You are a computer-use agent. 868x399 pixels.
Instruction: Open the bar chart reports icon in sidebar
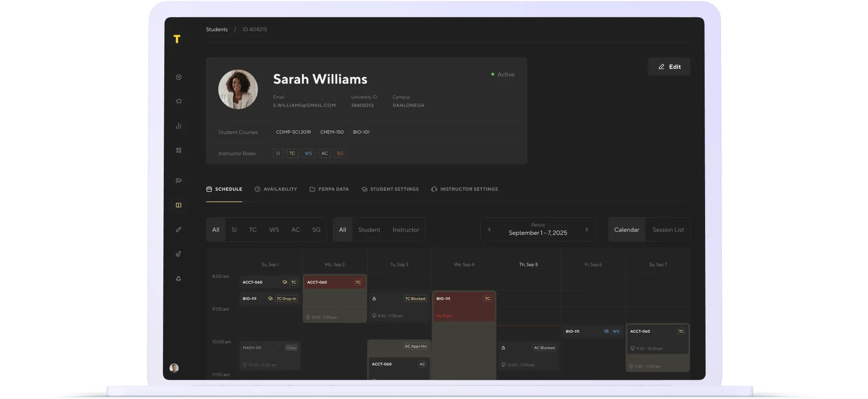pos(178,126)
